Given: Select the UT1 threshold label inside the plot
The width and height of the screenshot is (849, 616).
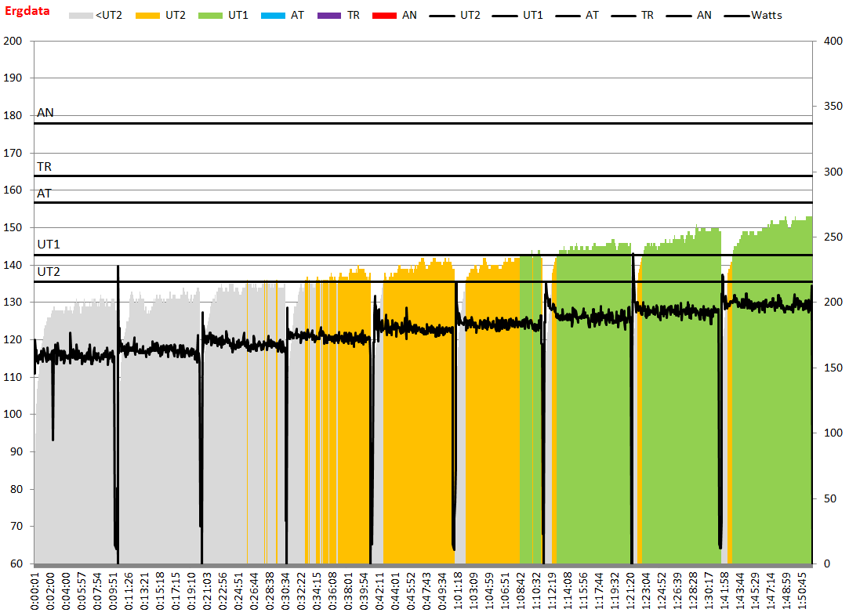Looking at the screenshot, I should (49, 245).
